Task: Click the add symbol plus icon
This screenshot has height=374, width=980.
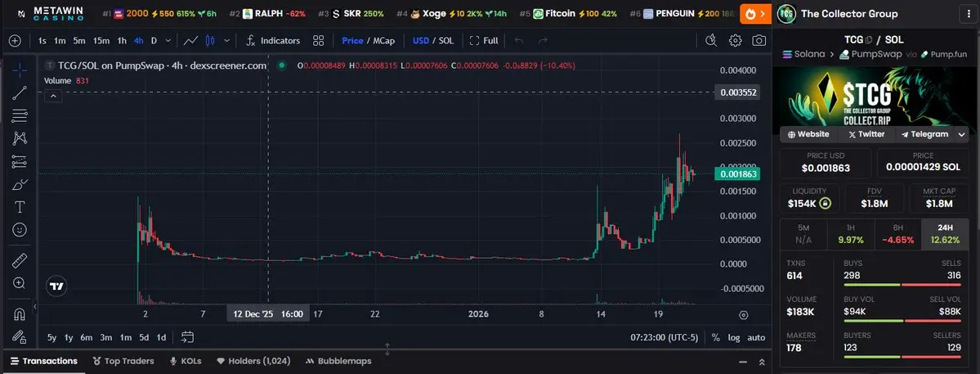Action: (x=15, y=41)
